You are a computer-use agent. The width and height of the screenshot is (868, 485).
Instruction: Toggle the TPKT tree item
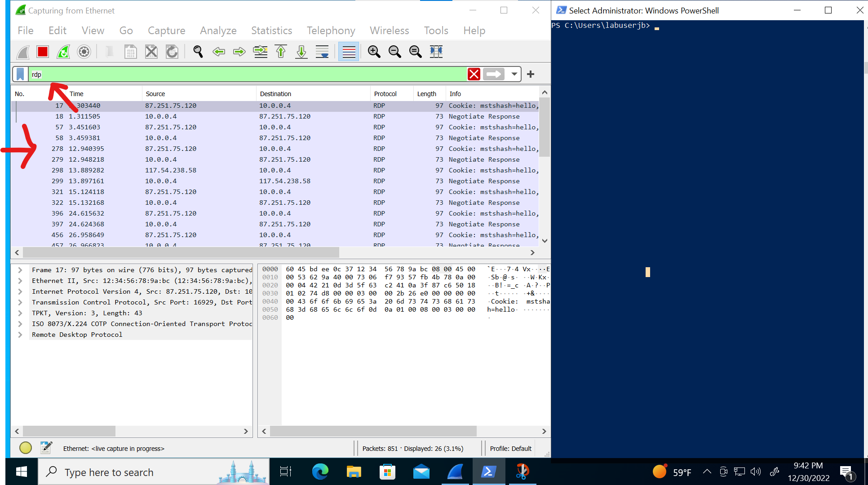(20, 313)
